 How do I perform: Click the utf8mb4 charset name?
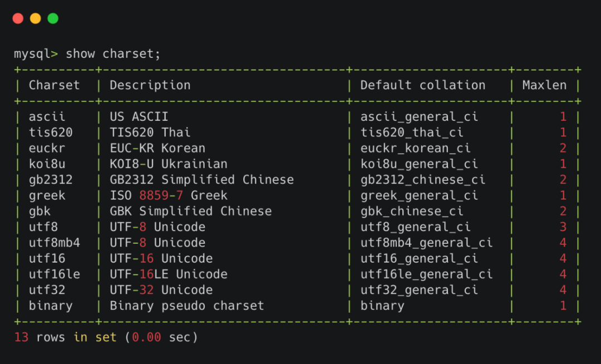click(x=54, y=243)
